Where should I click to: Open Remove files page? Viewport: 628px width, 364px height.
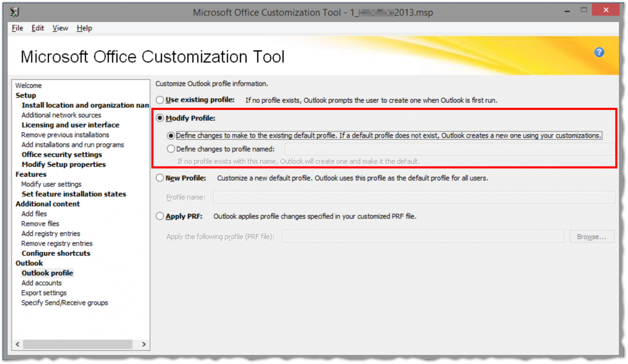pos(40,223)
